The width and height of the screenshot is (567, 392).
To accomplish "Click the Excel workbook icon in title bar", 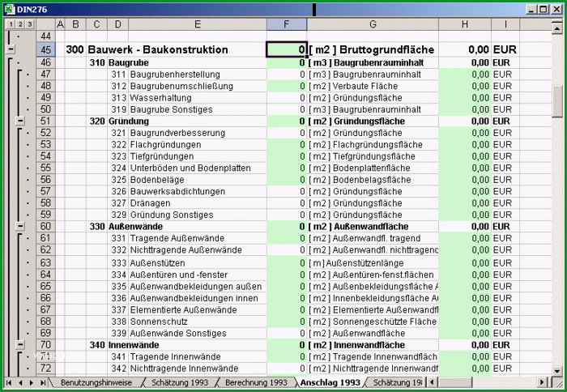I will [x=10, y=9].
